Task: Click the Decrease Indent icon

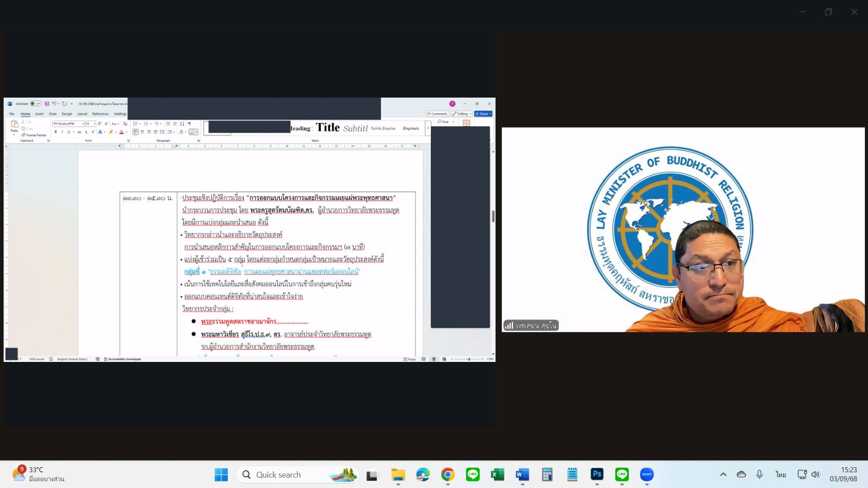Action: (x=168, y=124)
